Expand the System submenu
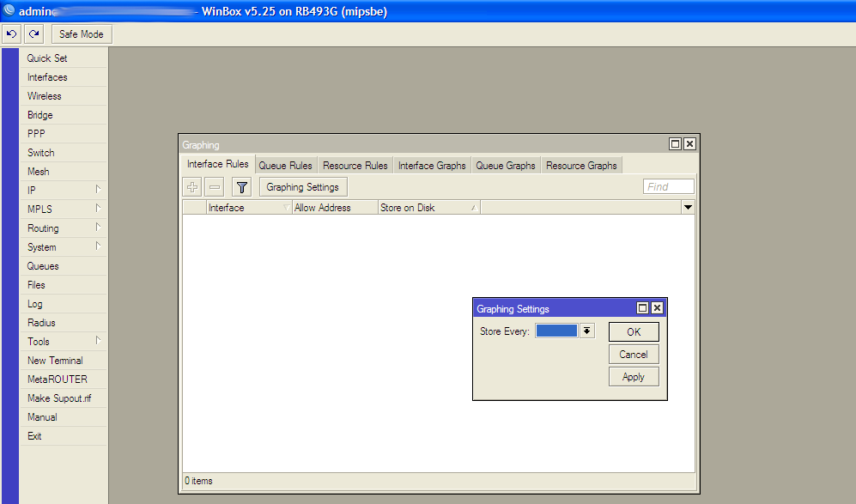The height and width of the screenshot is (504, 856). click(98, 246)
